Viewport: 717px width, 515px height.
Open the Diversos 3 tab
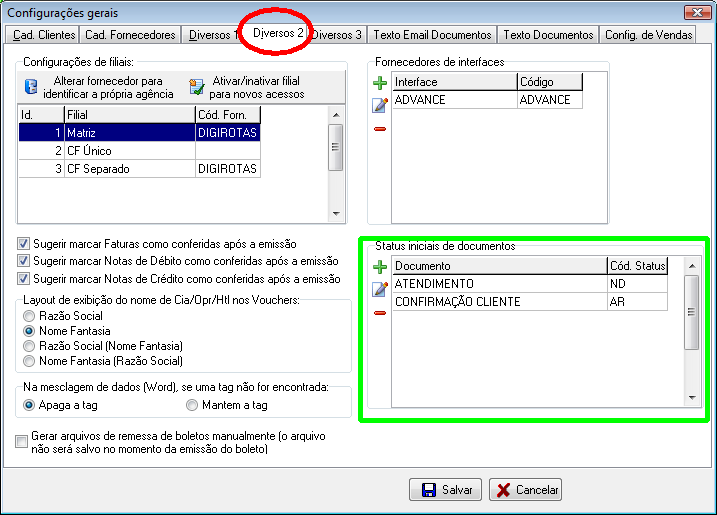(x=338, y=35)
